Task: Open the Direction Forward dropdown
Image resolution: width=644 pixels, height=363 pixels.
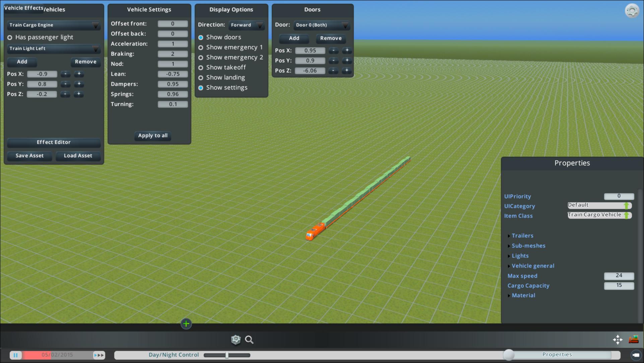Action: click(x=247, y=25)
